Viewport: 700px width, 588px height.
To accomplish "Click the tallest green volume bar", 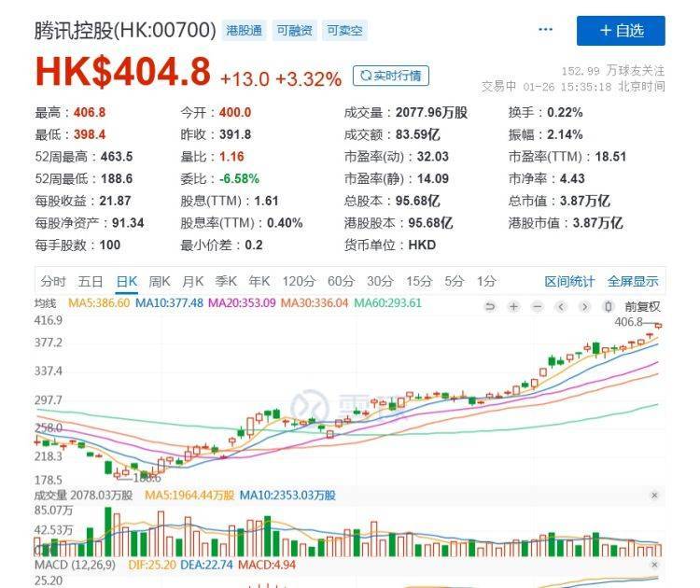I will (x=107, y=532).
